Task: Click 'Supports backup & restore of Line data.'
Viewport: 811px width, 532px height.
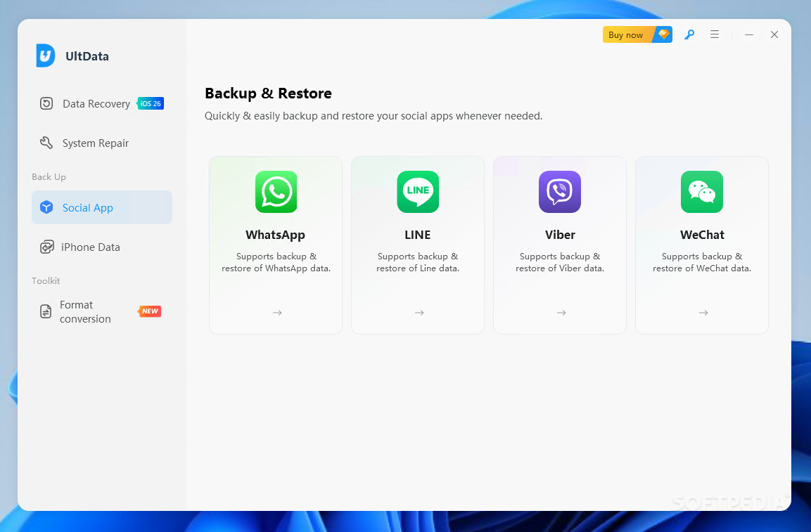Action: (x=418, y=262)
